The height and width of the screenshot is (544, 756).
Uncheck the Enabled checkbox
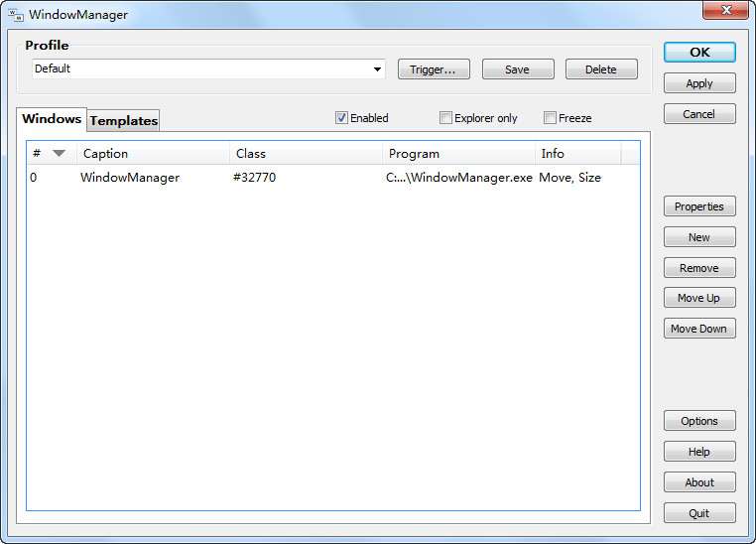click(341, 118)
